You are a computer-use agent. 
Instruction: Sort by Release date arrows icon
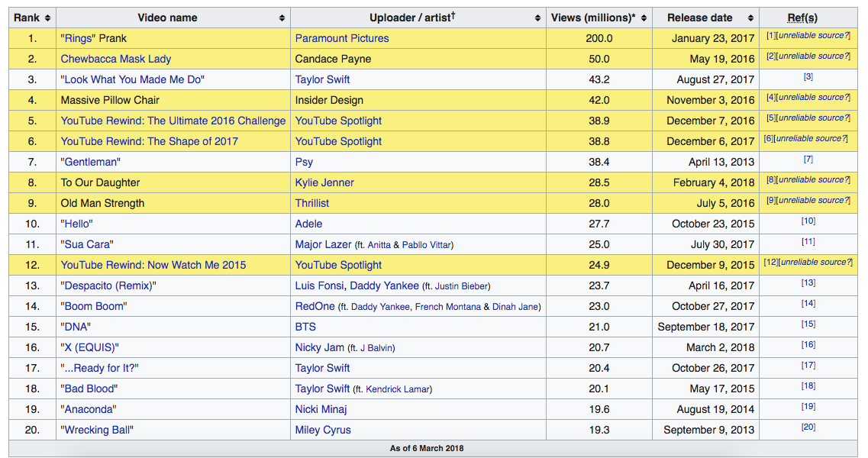(750, 18)
